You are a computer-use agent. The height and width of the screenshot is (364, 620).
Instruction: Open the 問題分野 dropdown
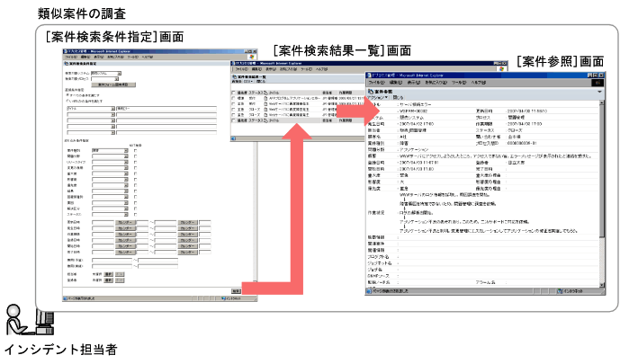point(111,156)
